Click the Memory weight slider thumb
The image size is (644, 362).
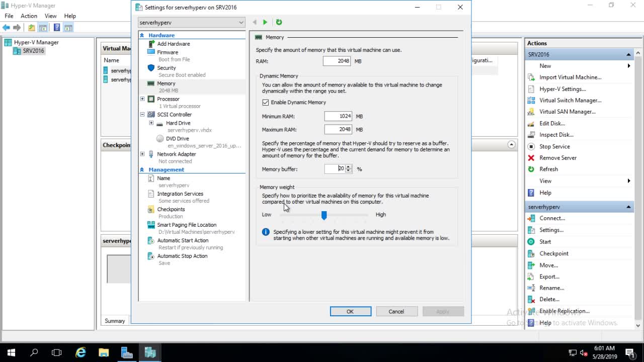tap(324, 215)
